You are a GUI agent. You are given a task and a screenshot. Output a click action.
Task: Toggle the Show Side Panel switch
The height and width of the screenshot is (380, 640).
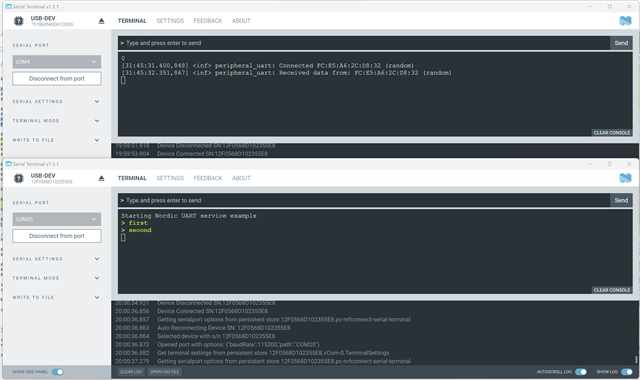[x=58, y=372]
